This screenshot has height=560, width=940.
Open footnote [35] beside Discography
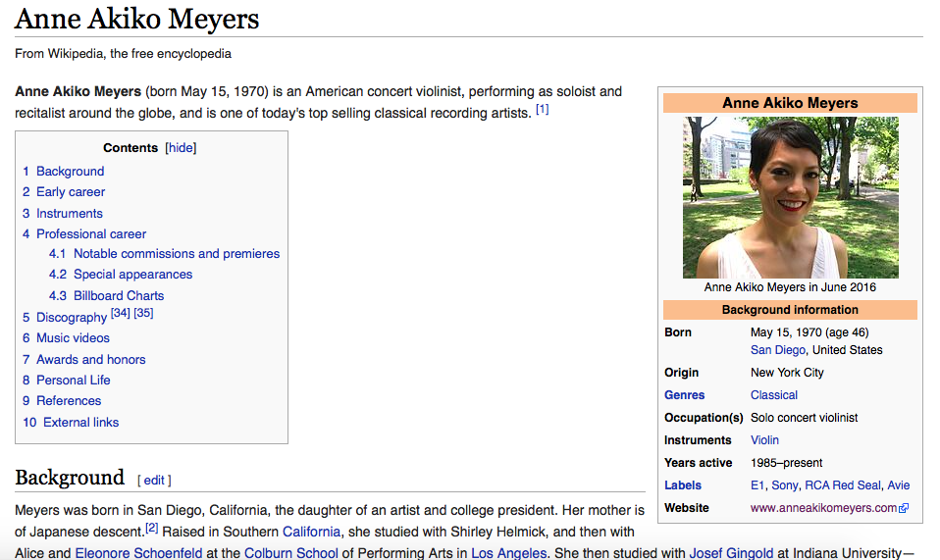[143, 313]
